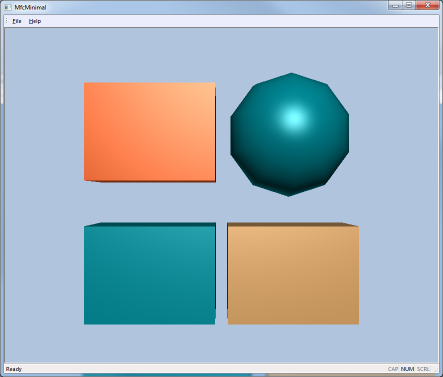Click the dark top face of teal cube
The width and height of the screenshot is (443, 377).
coord(150,224)
